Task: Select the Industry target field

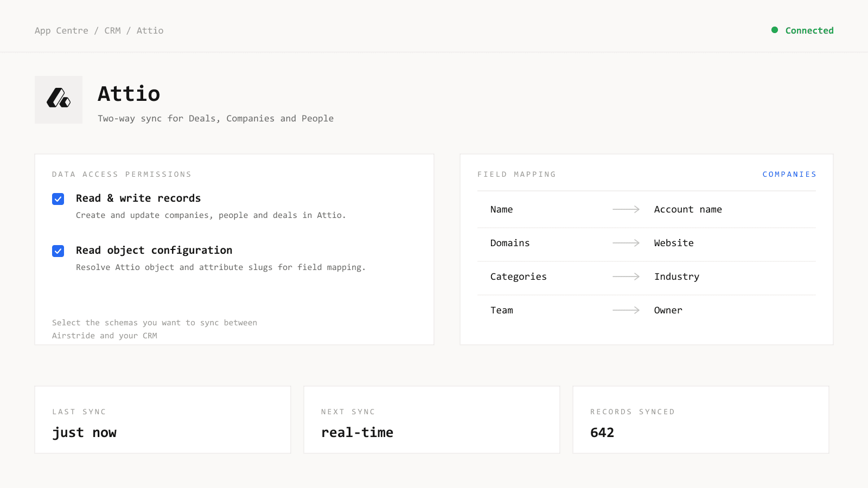Action: [676, 277]
